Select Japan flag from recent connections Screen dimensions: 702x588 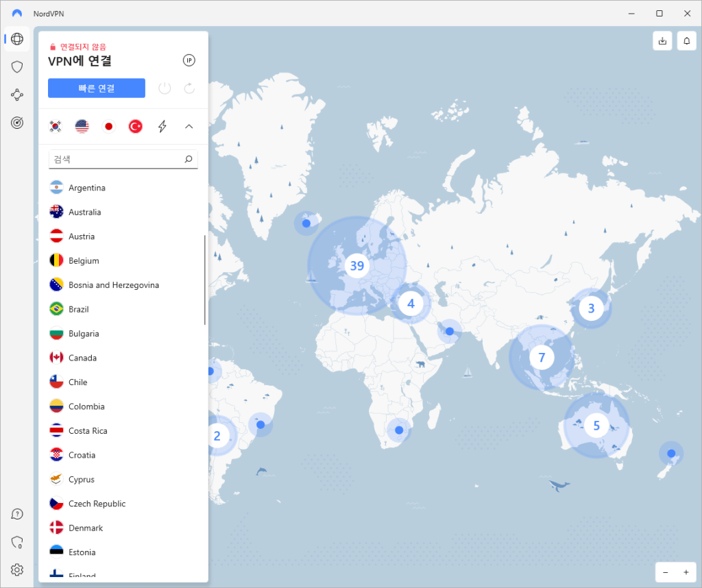pos(108,126)
